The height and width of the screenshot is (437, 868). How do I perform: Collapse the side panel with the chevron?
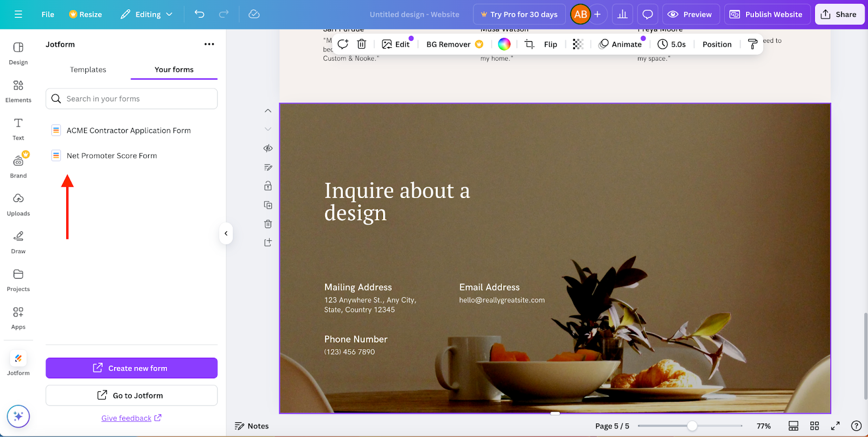coord(226,233)
